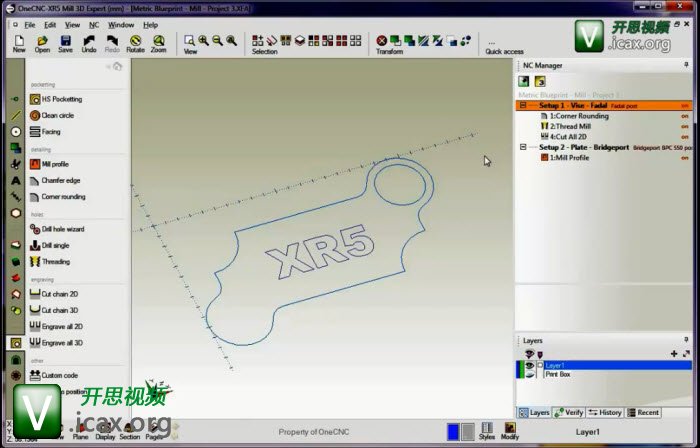The width and height of the screenshot is (700, 448).
Task: Open the Edit menu
Action: 50,25
